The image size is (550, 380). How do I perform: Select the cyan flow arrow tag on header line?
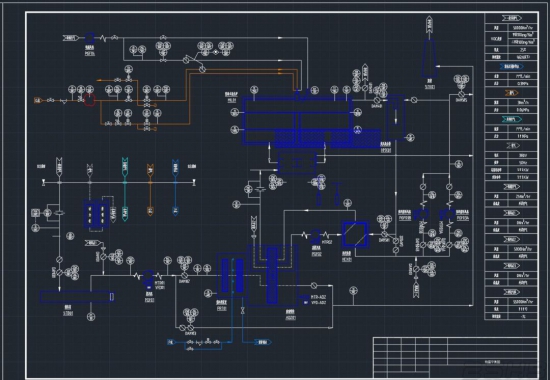pyautogui.click(x=125, y=166)
